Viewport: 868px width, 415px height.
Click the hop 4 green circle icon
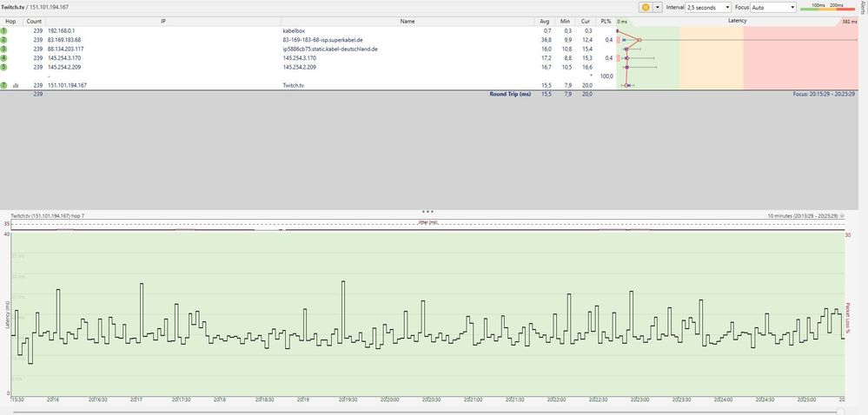coord(3,58)
